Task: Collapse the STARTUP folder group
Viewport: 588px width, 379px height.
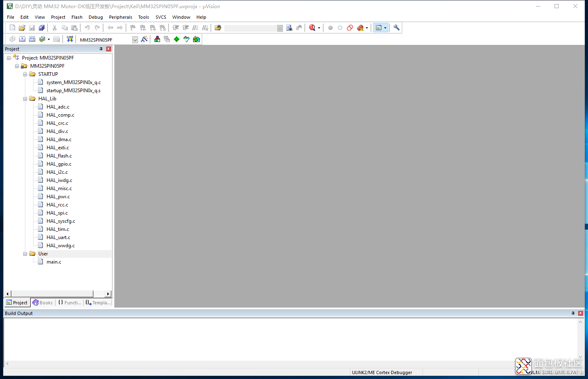Action: tap(25, 74)
